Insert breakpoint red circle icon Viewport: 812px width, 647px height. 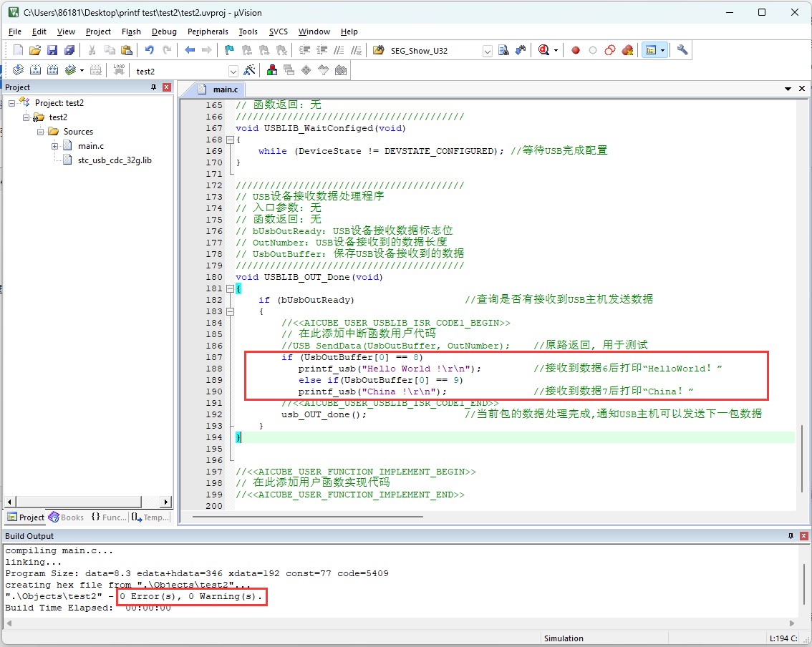click(575, 50)
